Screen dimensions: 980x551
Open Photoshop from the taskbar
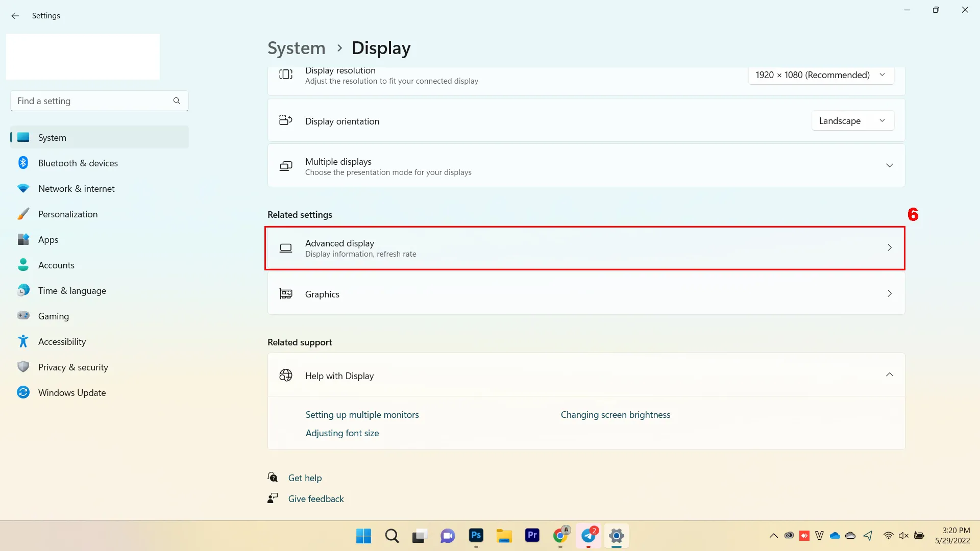pos(476,536)
